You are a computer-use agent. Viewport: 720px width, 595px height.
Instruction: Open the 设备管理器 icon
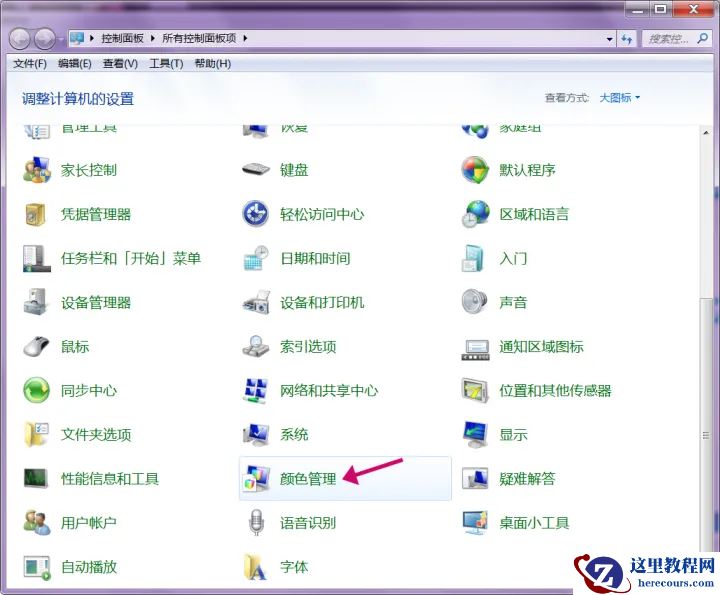(x=36, y=302)
